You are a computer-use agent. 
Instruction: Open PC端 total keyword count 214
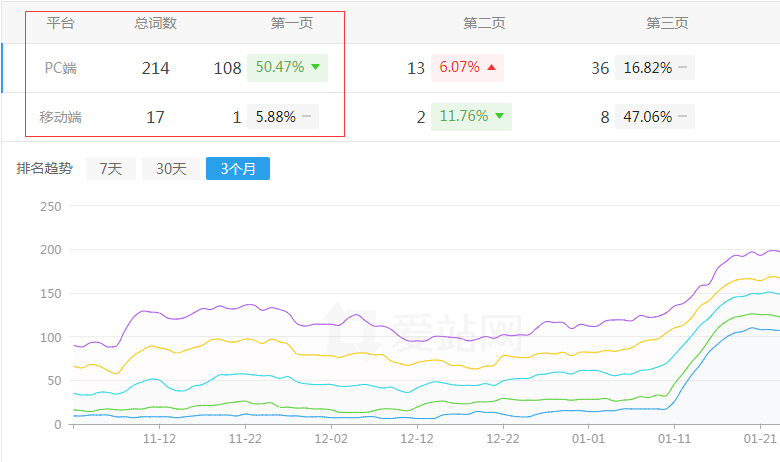click(155, 68)
